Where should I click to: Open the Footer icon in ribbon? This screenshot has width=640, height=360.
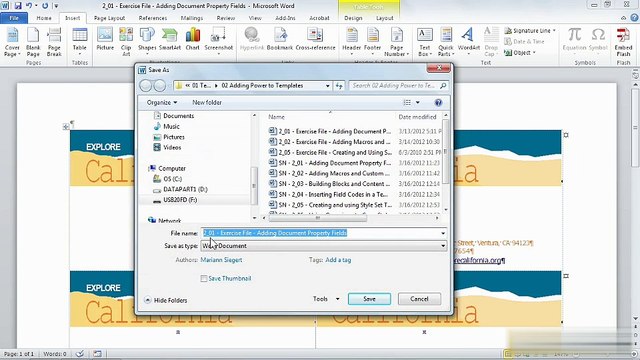pyautogui.click(x=372, y=42)
